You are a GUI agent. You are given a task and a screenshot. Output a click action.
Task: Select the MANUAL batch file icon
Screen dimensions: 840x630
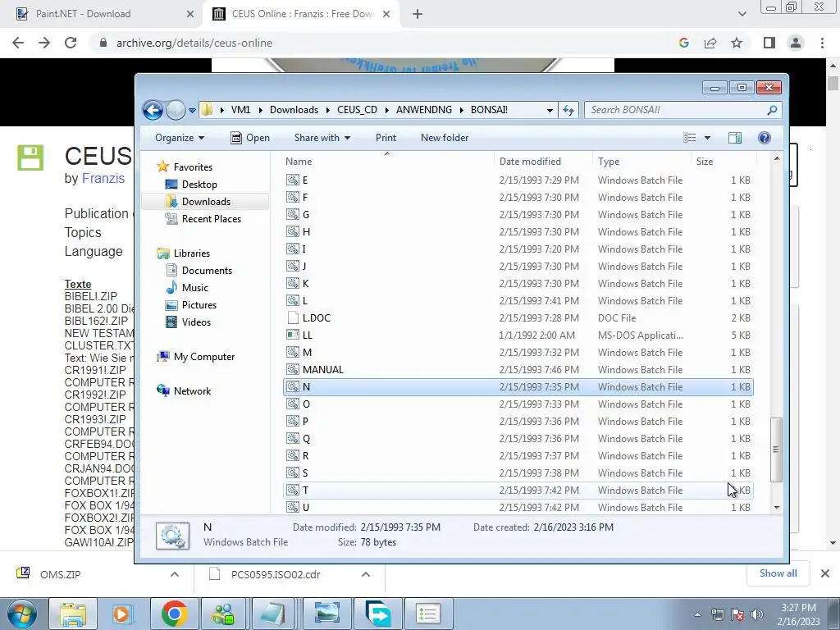[293, 370]
